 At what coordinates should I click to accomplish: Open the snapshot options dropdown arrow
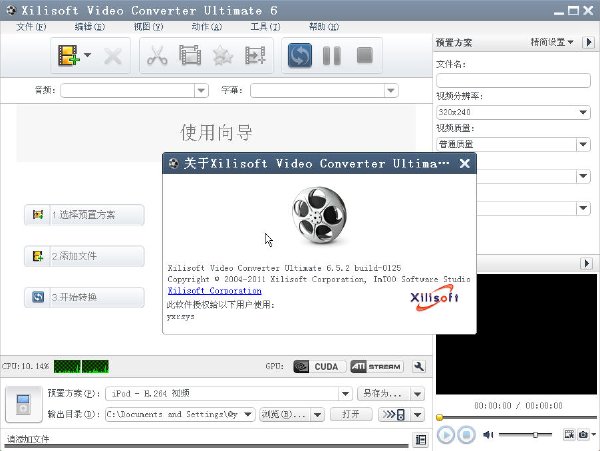pyautogui.click(x=593, y=435)
